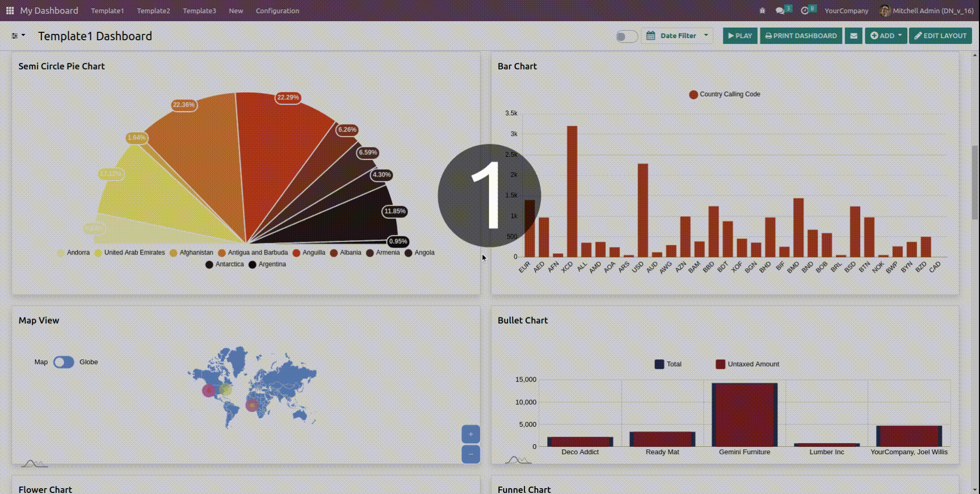Image resolution: width=980 pixels, height=494 pixels.
Task: Click the tall XCD bar in Bar Chart
Action: (572, 191)
